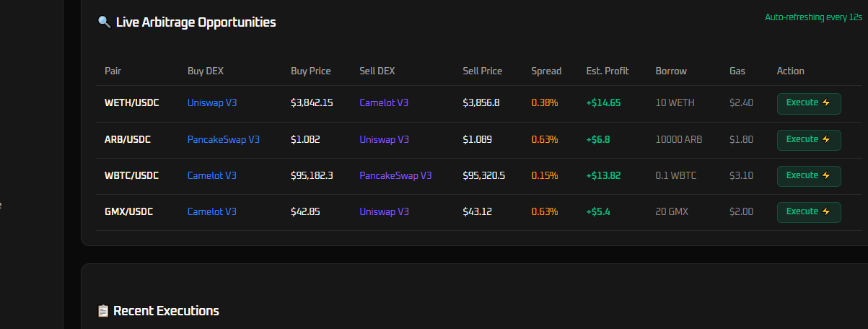Image resolution: width=868 pixels, height=329 pixels.
Task: Click the Pair column header
Action: 113,71
